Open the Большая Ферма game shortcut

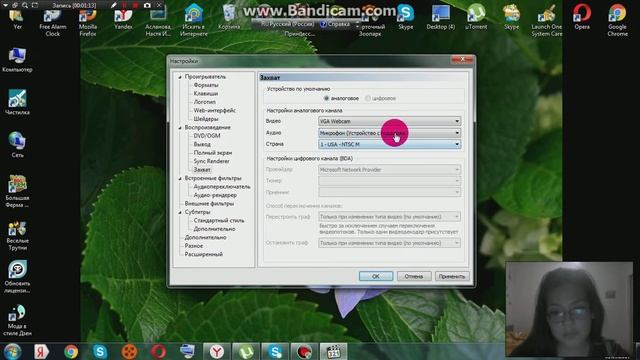pyautogui.click(x=17, y=191)
